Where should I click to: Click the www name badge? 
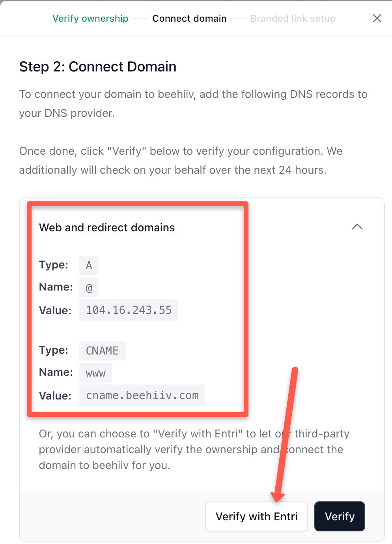coord(95,373)
